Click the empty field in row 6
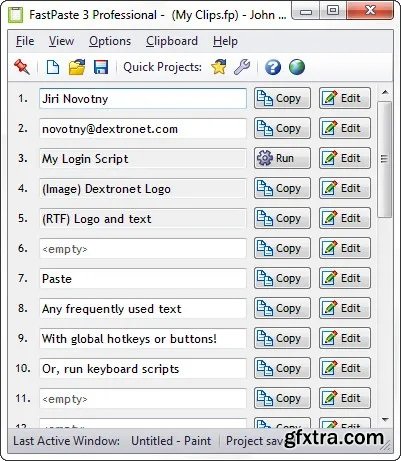The width and height of the screenshot is (401, 461). pos(143,249)
